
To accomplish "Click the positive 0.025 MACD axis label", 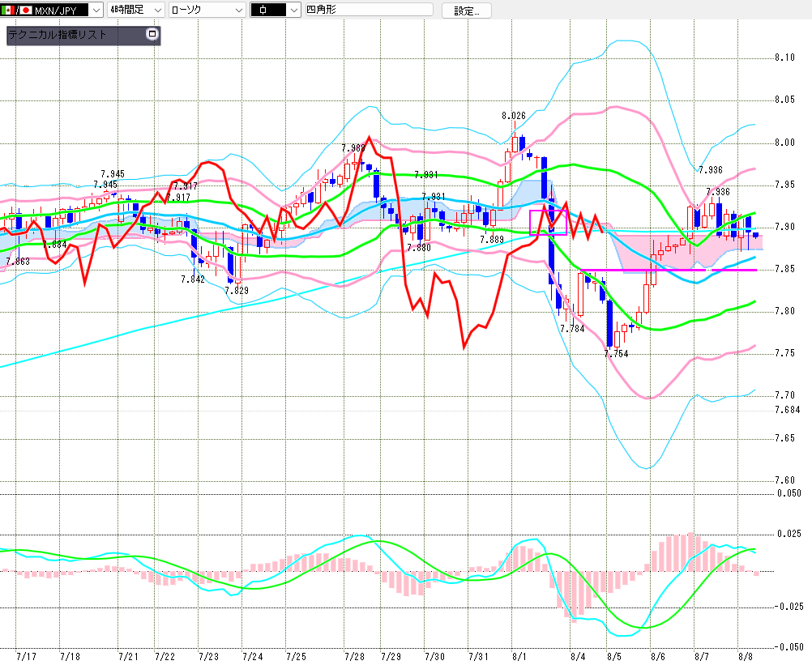I will pyautogui.click(x=789, y=534).
